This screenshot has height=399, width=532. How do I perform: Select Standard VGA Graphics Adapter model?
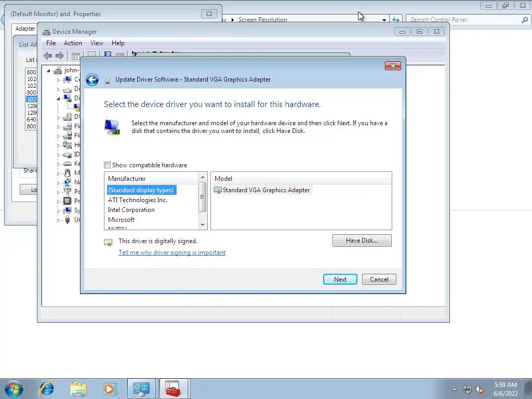(262, 190)
